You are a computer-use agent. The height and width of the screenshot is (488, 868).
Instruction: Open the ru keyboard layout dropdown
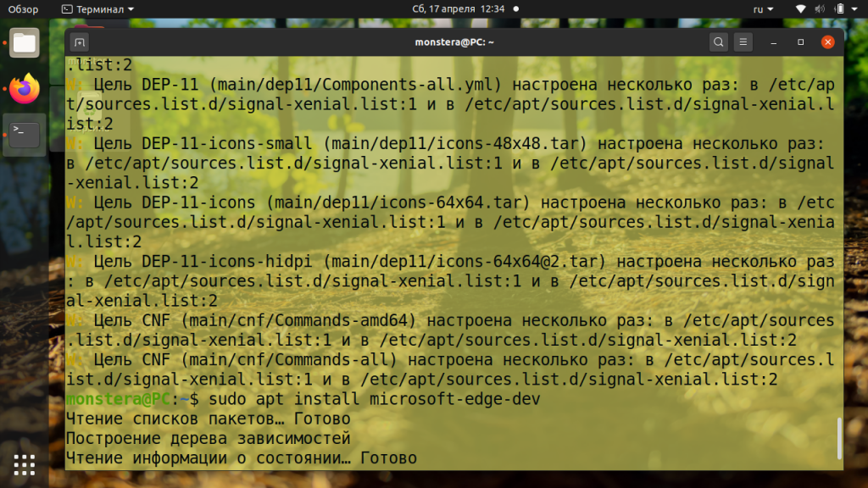pos(760,8)
